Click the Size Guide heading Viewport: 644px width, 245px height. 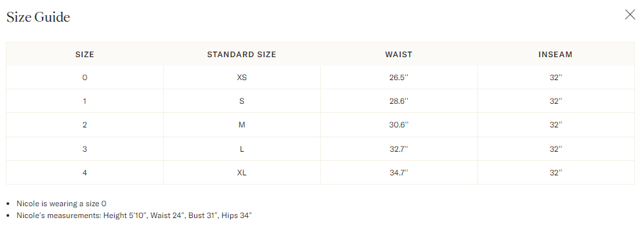[x=38, y=17]
